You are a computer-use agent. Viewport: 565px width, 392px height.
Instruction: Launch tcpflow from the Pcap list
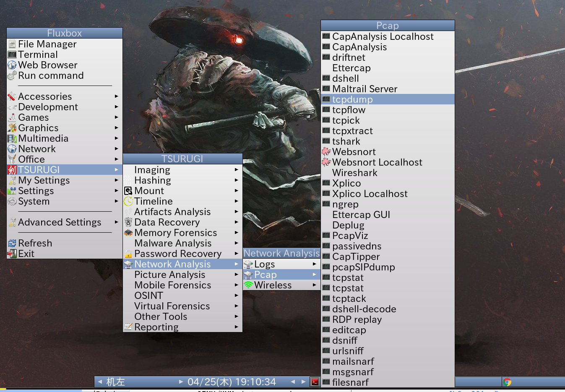[388, 110]
